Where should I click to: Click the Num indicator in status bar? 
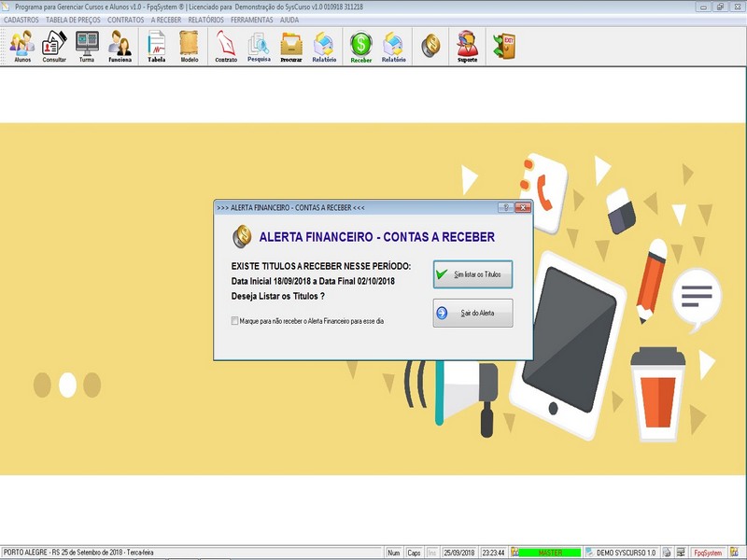pyautogui.click(x=393, y=553)
